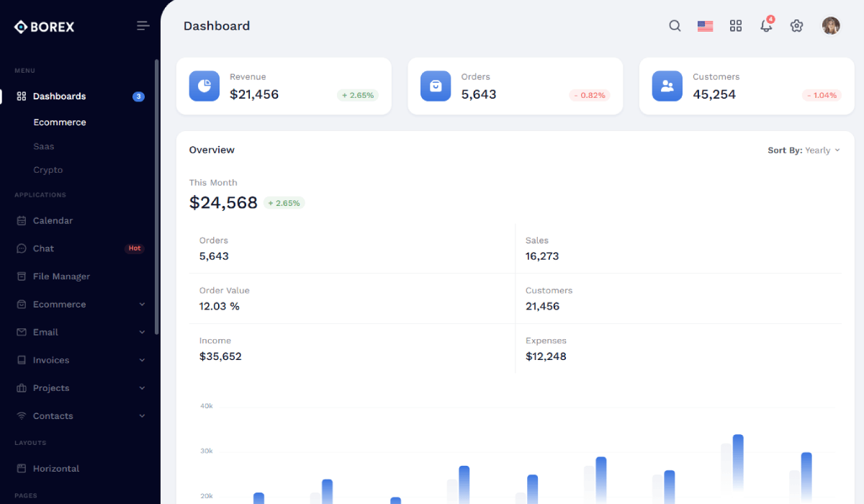
Task: Select the Crypto dashboard
Action: (x=48, y=170)
